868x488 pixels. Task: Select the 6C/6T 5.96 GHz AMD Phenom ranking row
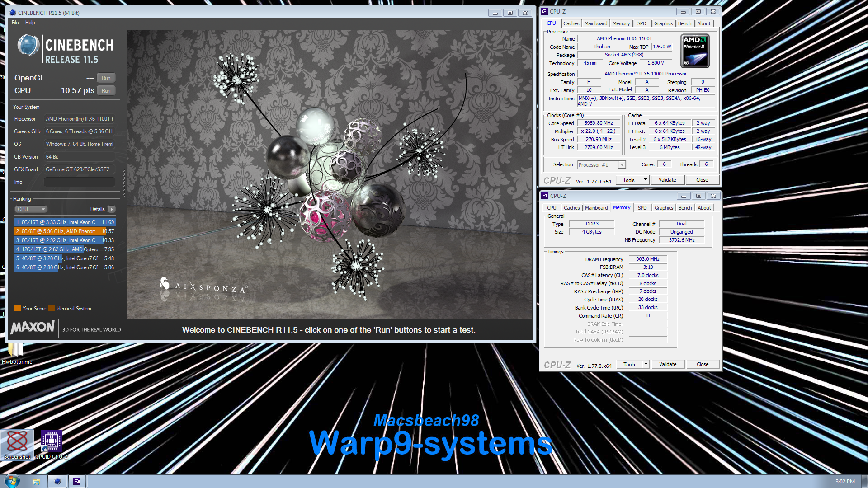[65, 231]
